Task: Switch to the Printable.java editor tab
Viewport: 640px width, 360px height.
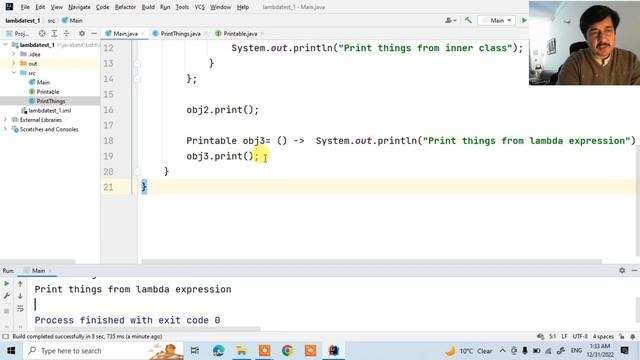Action: [240, 33]
